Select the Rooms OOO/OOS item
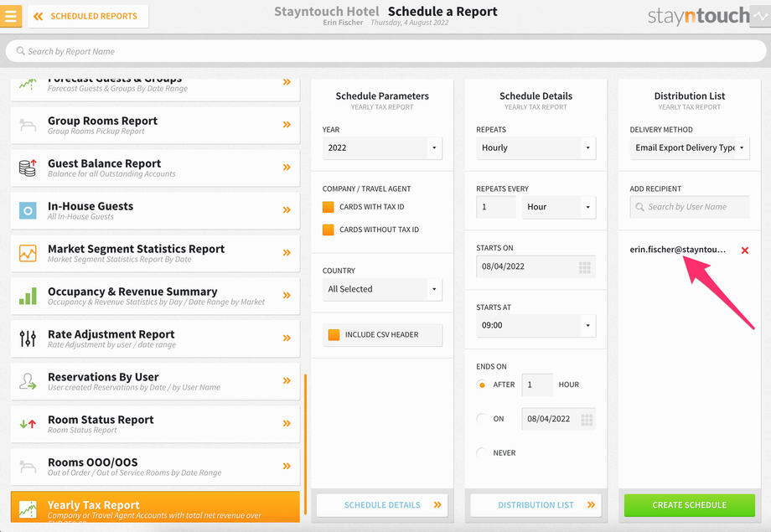The height and width of the screenshot is (532, 771). pos(155,467)
